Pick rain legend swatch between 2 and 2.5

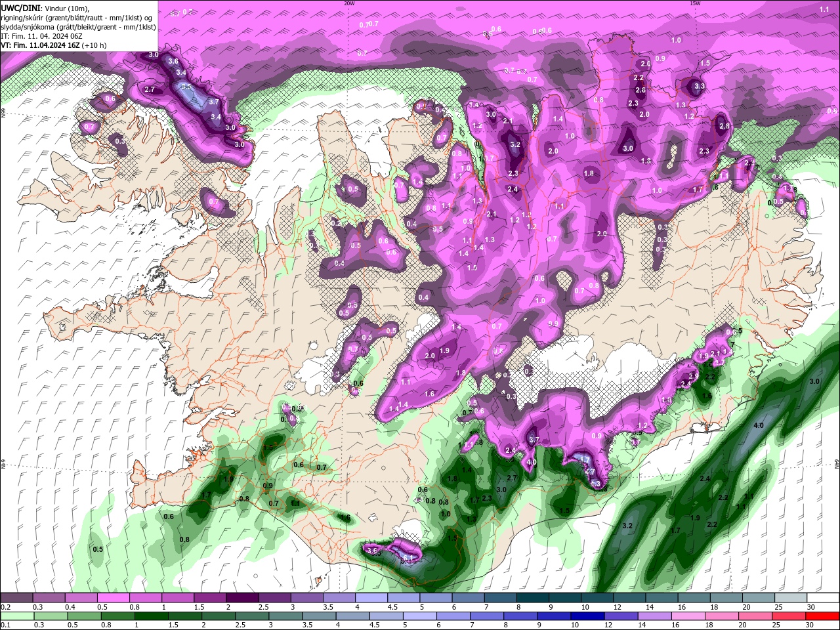pyautogui.click(x=219, y=616)
